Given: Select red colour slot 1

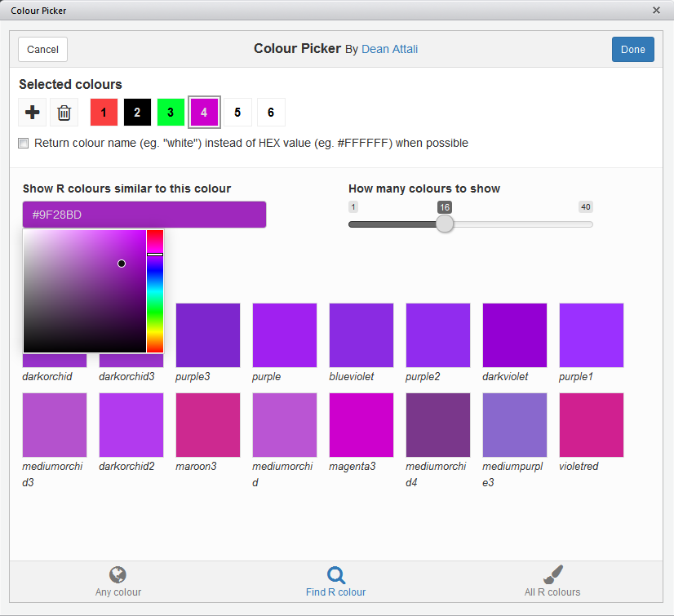Looking at the screenshot, I should pyautogui.click(x=104, y=113).
